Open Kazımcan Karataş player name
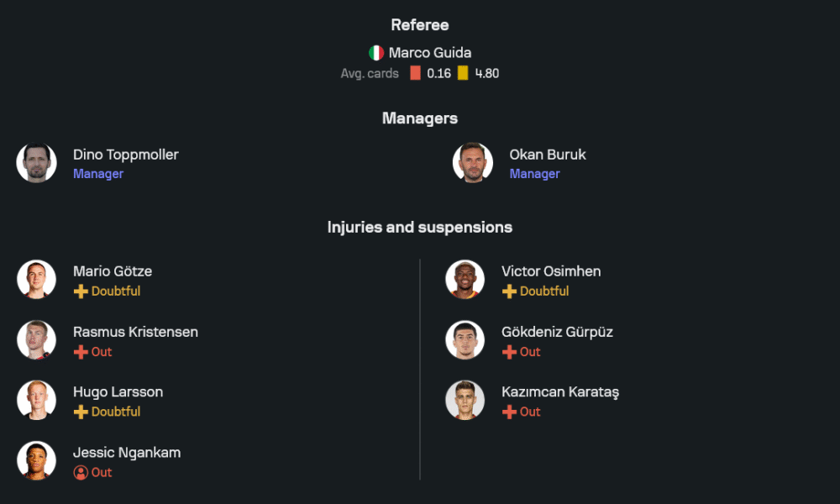This screenshot has height=504, width=840. point(559,392)
